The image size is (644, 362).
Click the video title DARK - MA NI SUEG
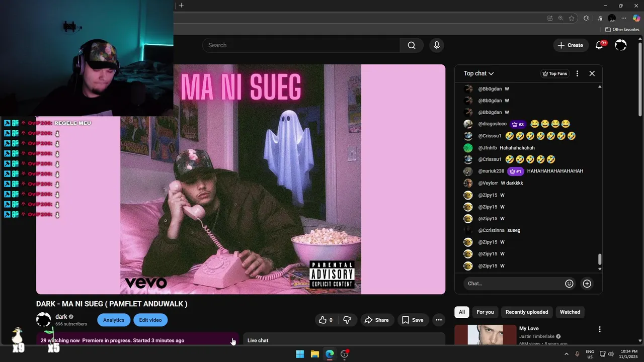point(112,304)
